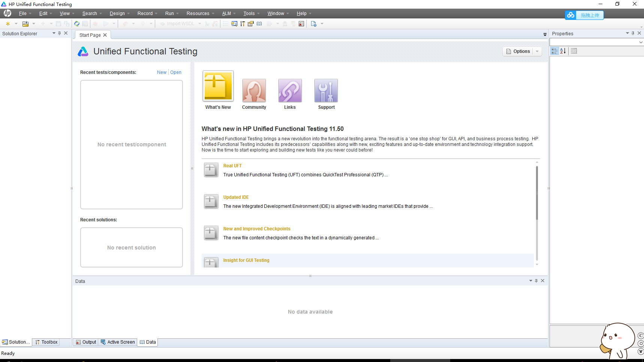Open the Help menu
The height and width of the screenshot is (362, 644).
point(302,14)
